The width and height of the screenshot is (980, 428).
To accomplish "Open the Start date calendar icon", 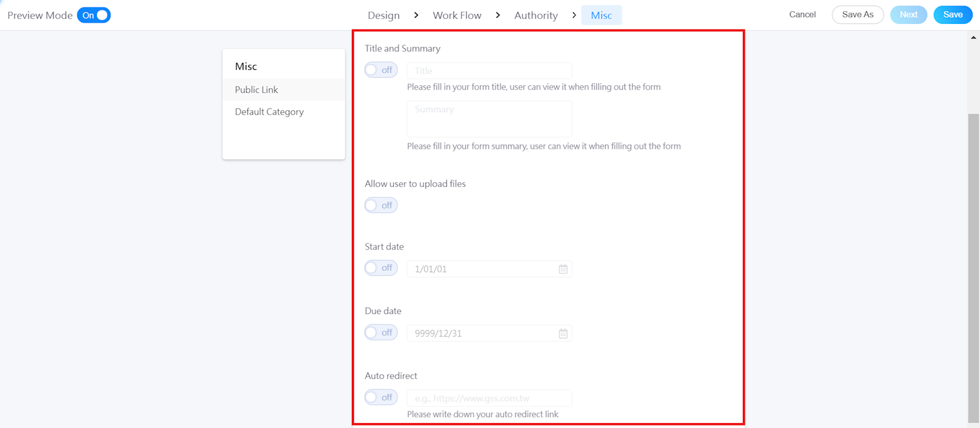I will 563,269.
